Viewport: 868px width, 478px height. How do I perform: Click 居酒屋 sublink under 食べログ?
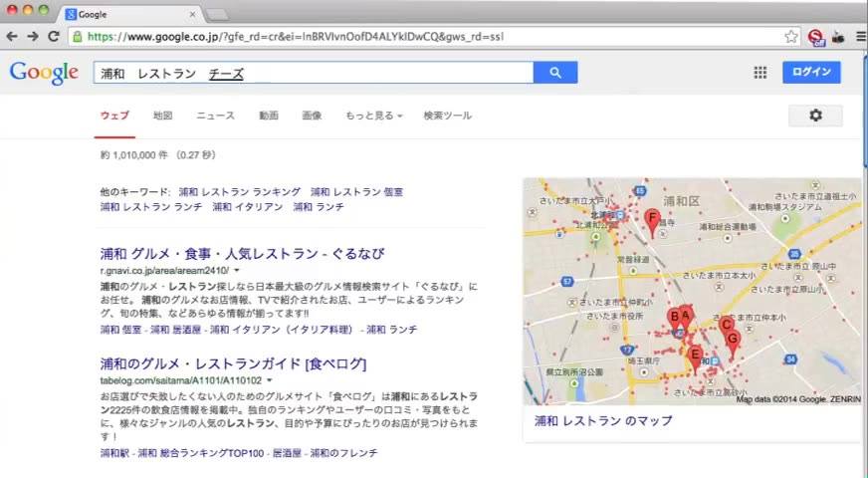(x=287, y=453)
